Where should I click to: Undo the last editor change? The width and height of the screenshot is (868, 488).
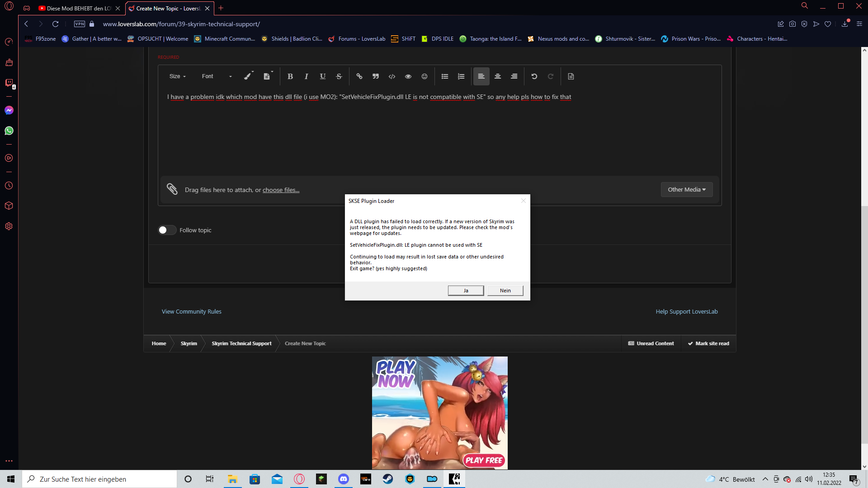coord(534,76)
